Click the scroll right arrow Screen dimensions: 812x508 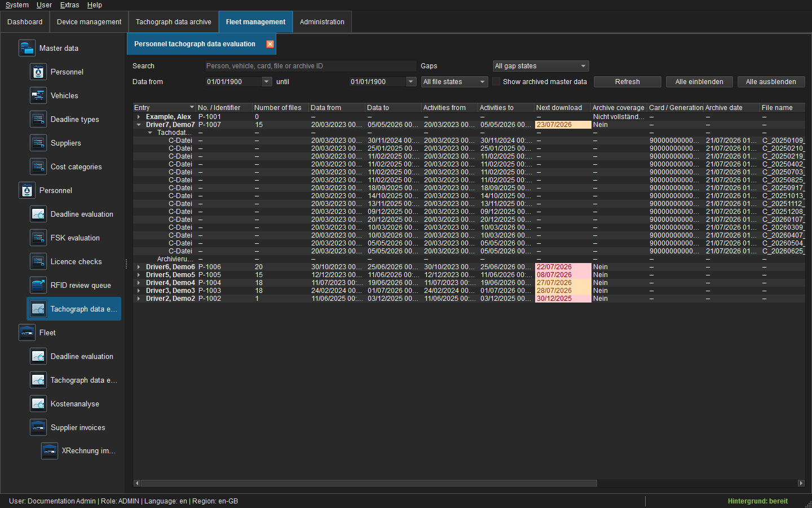[801, 483]
